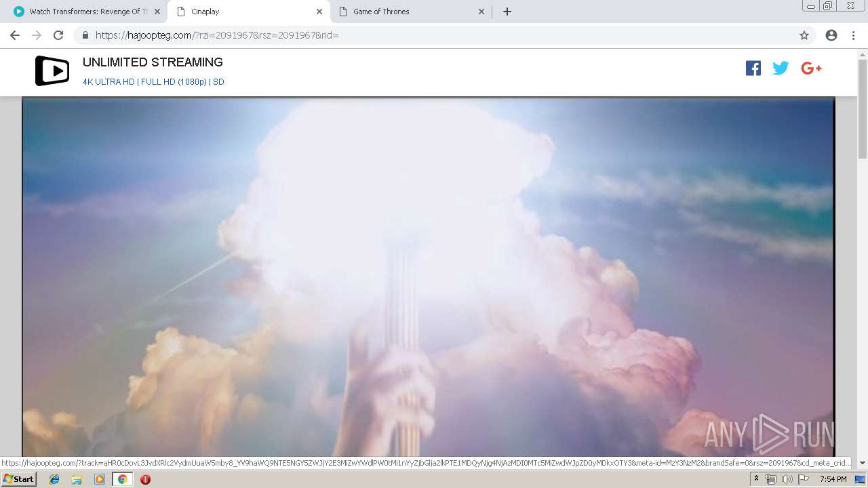Click the 4K ULTRA HD quality link
This screenshot has width=868, height=488.
pyautogui.click(x=108, y=82)
